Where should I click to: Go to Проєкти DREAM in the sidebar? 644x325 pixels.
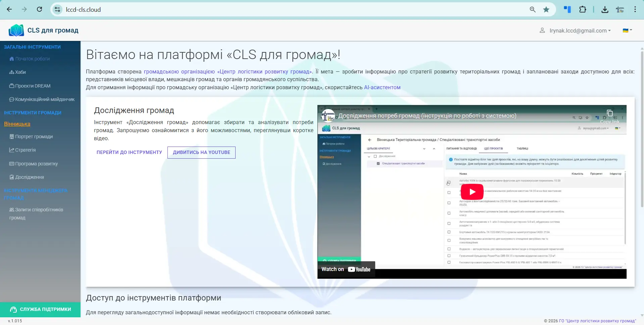(x=30, y=86)
